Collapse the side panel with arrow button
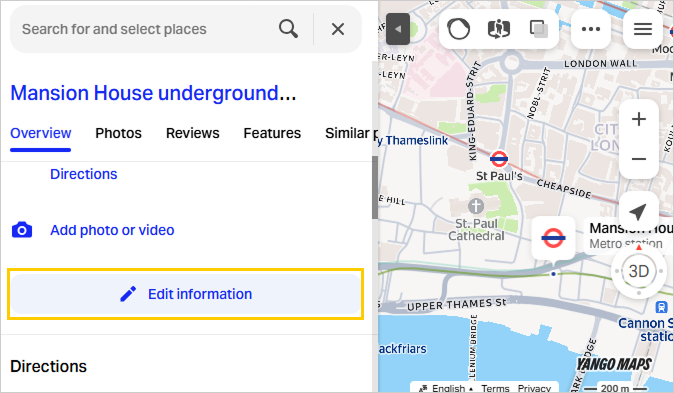The image size is (674, 393). coord(398,29)
